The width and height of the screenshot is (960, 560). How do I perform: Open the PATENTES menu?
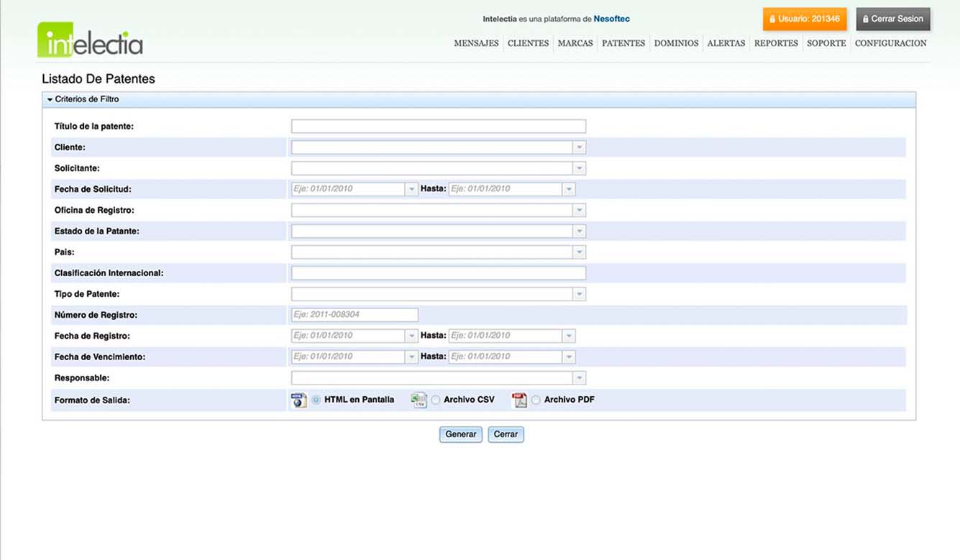tap(623, 43)
